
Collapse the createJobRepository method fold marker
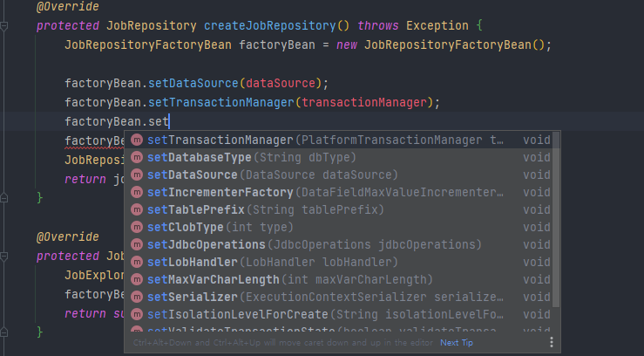[4, 27]
